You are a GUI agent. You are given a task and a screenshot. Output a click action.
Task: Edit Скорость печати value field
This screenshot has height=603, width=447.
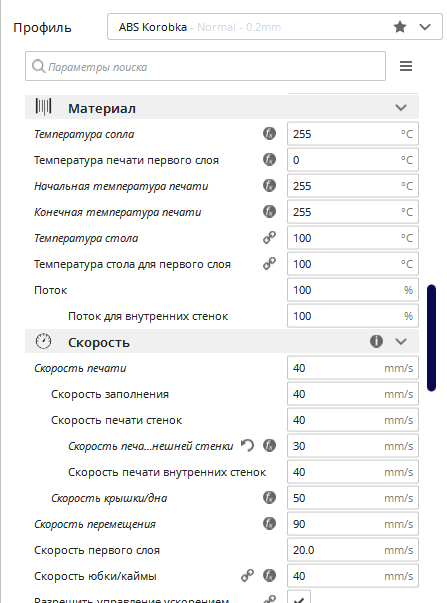point(353,368)
